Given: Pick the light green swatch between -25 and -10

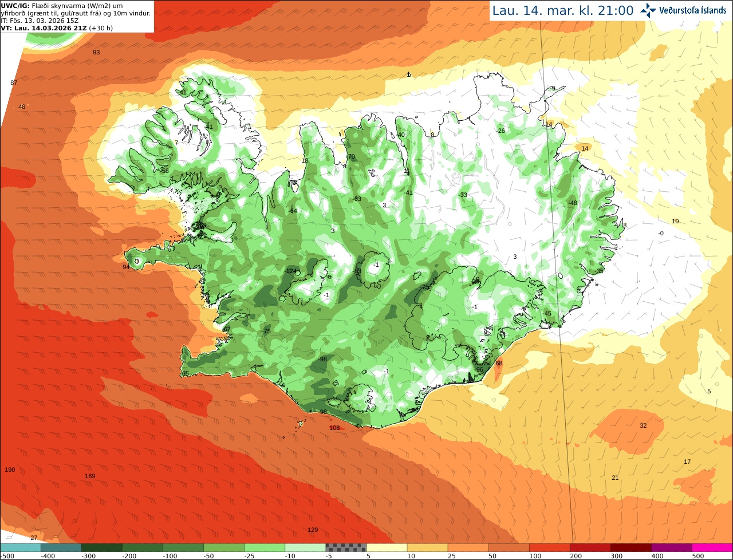Looking at the screenshot, I should 264,547.
